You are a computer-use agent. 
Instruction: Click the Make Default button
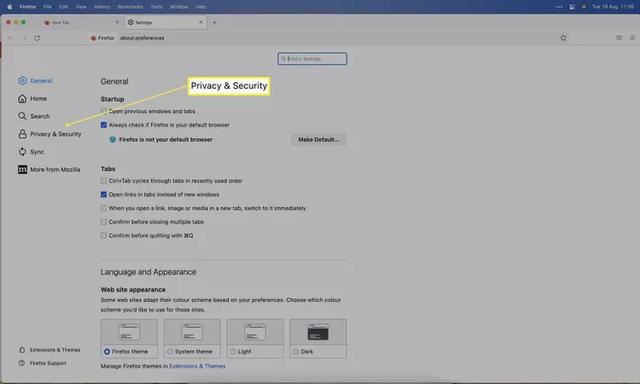(319, 140)
